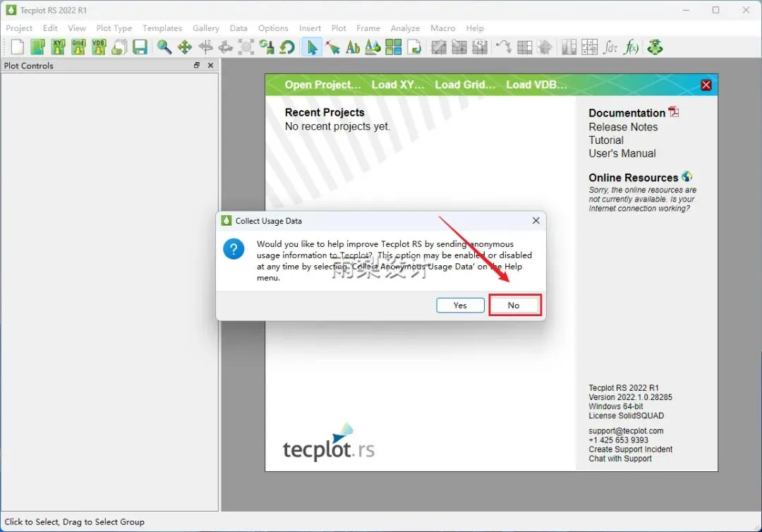Click the Load Grid data toolbar icon
This screenshot has height=532, width=762.
point(79,47)
